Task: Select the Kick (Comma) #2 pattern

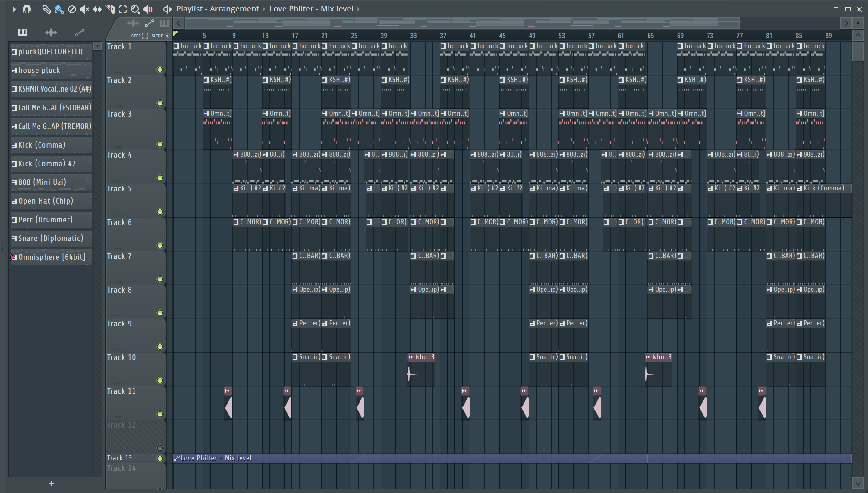Action: [51, 164]
